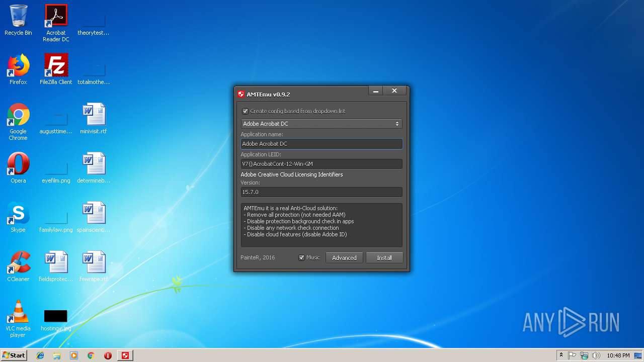Select the eyefilm.png desktop file
The width and height of the screenshot is (644, 362).
coord(56,171)
